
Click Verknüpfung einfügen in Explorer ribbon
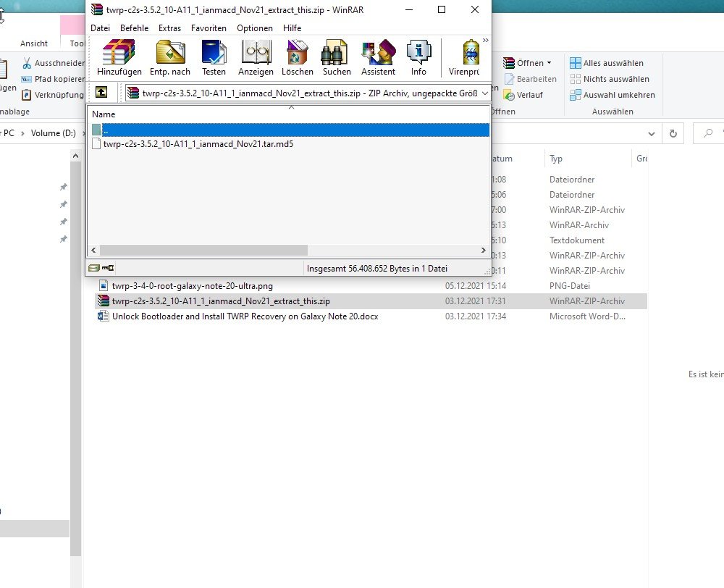click(54, 95)
